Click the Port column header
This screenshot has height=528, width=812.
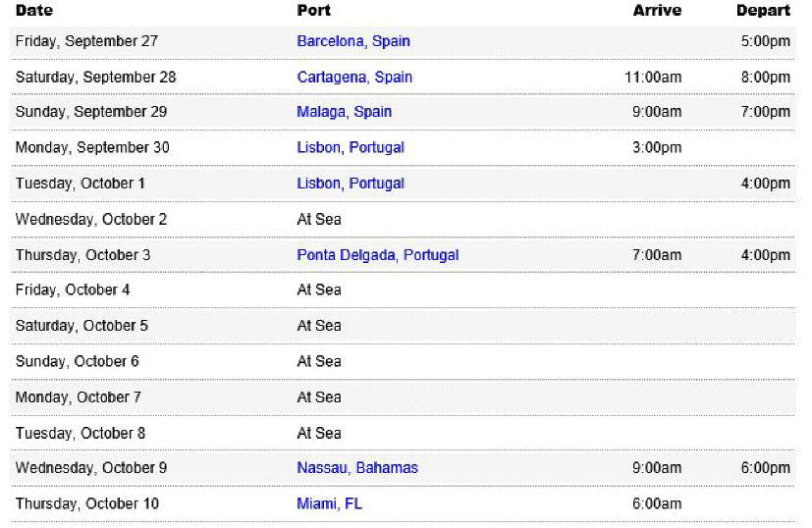tap(313, 11)
